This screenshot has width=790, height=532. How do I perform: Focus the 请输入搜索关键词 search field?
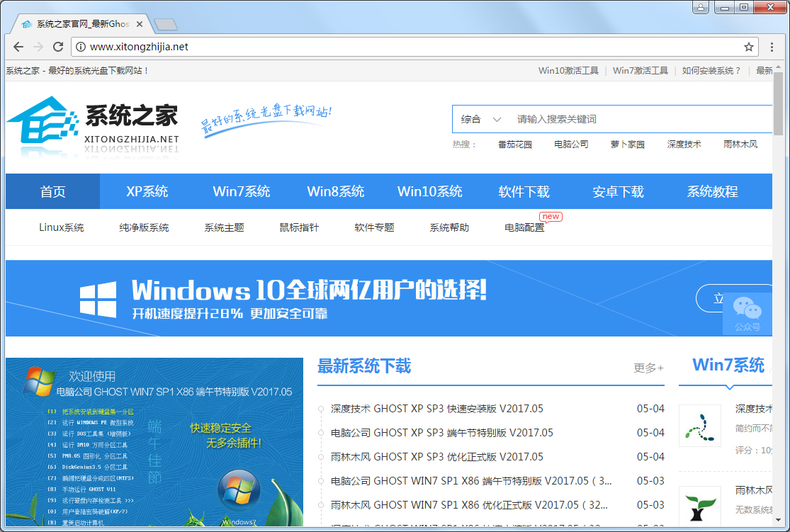640,120
